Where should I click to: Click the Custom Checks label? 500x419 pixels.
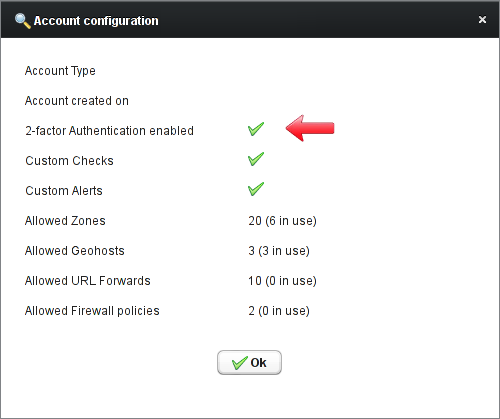(69, 161)
